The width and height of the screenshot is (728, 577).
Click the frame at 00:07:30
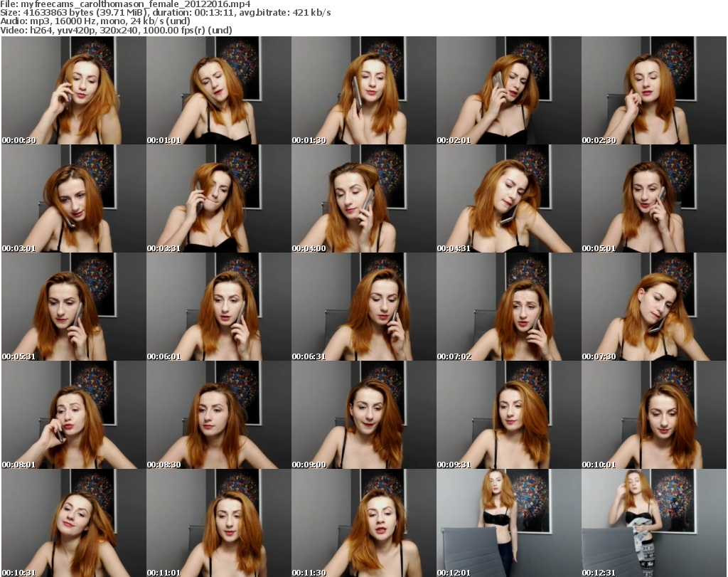(x=653, y=307)
